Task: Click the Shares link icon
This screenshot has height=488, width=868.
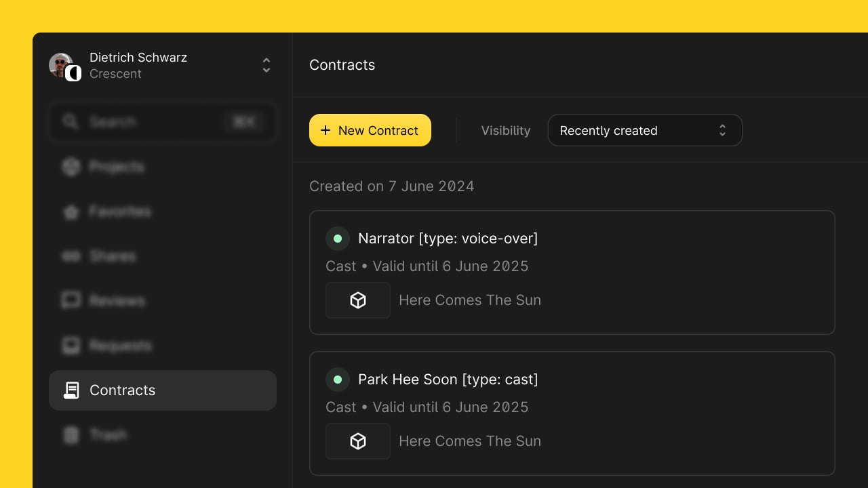Action: coord(71,256)
